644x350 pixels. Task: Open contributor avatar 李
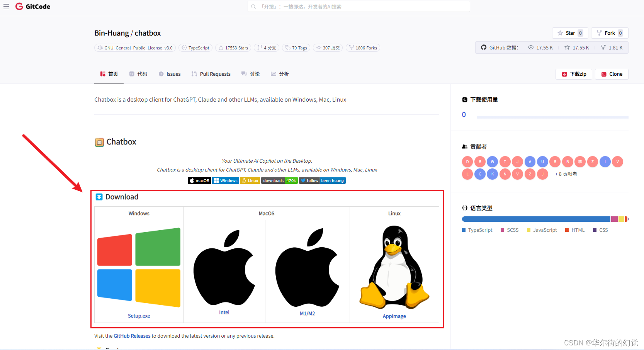click(x=580, y=161)
